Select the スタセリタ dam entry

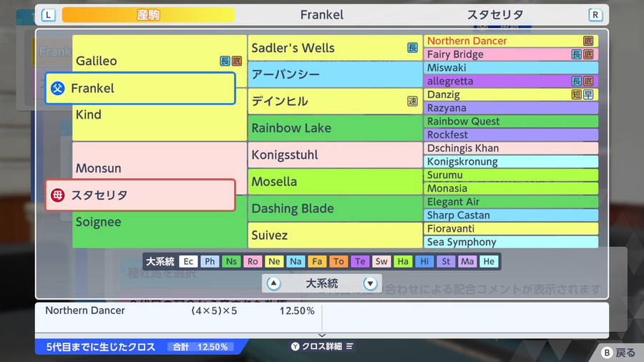tap(140, 195)
